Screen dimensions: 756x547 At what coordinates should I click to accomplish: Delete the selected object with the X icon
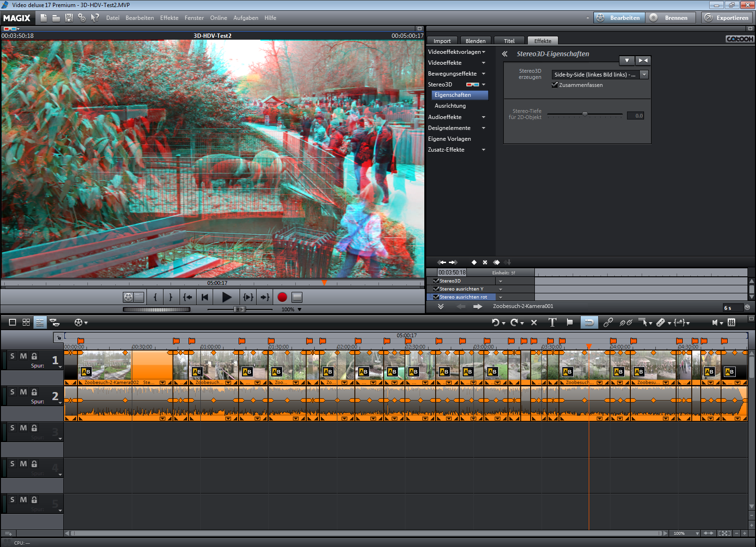click(534, 323)
